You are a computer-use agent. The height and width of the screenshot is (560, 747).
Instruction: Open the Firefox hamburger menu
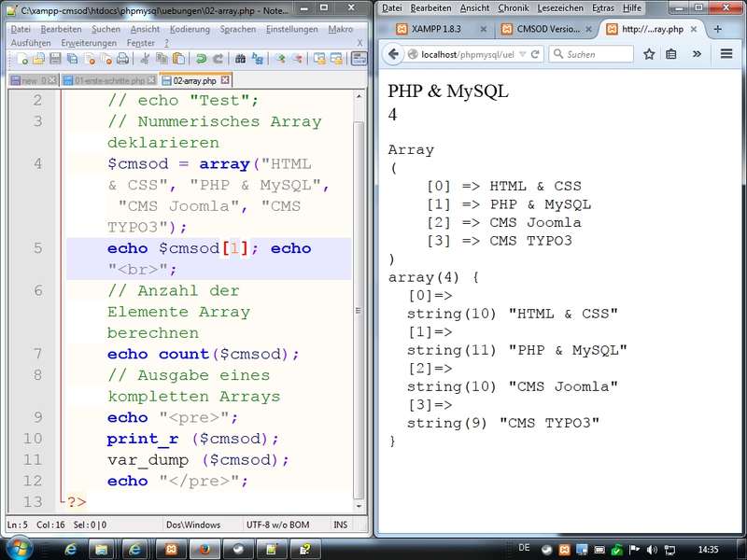click(726, 54)
